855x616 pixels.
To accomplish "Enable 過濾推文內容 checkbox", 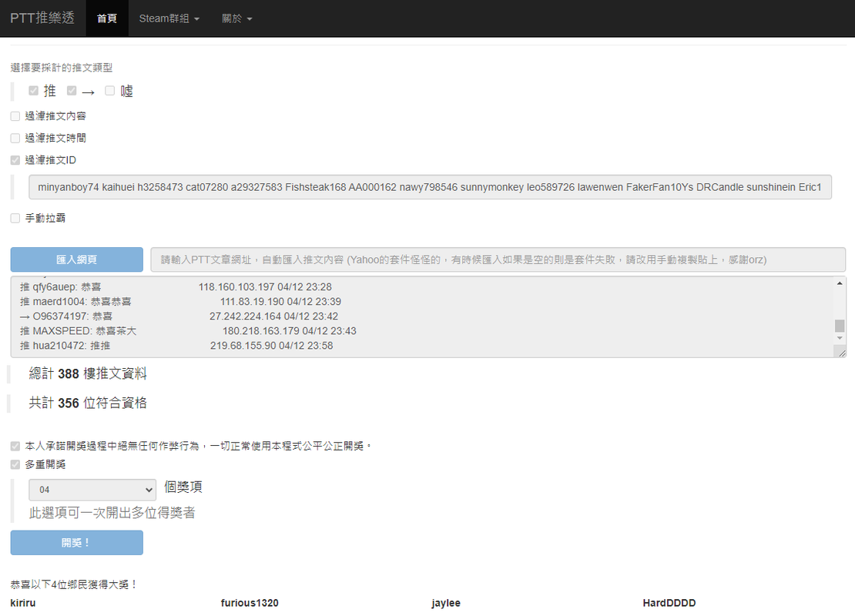I will click(x=15, y=116).
